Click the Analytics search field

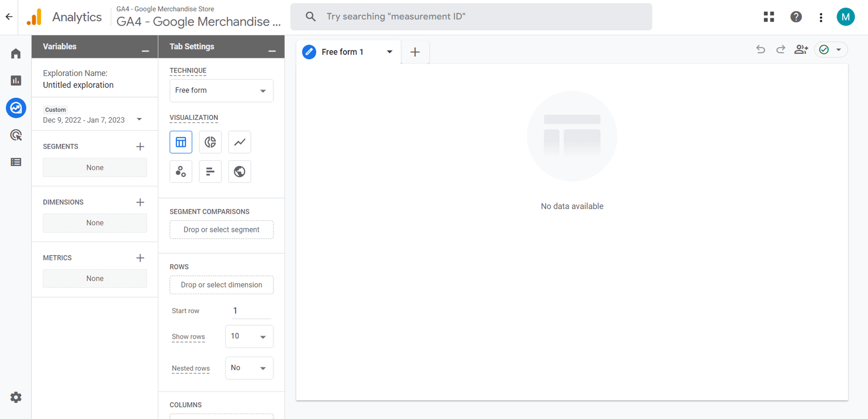(471, 17)
